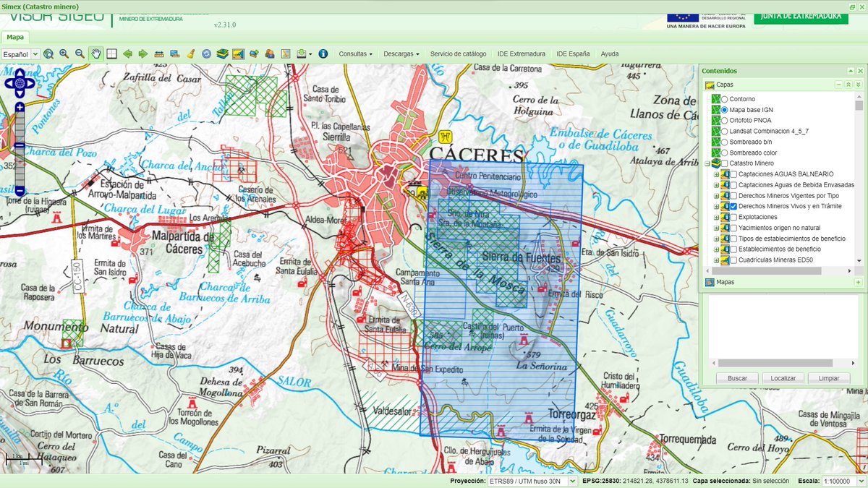The image size is (868, 488).
Task: Pan the map north with up arrow
Action: coord(20,72)
